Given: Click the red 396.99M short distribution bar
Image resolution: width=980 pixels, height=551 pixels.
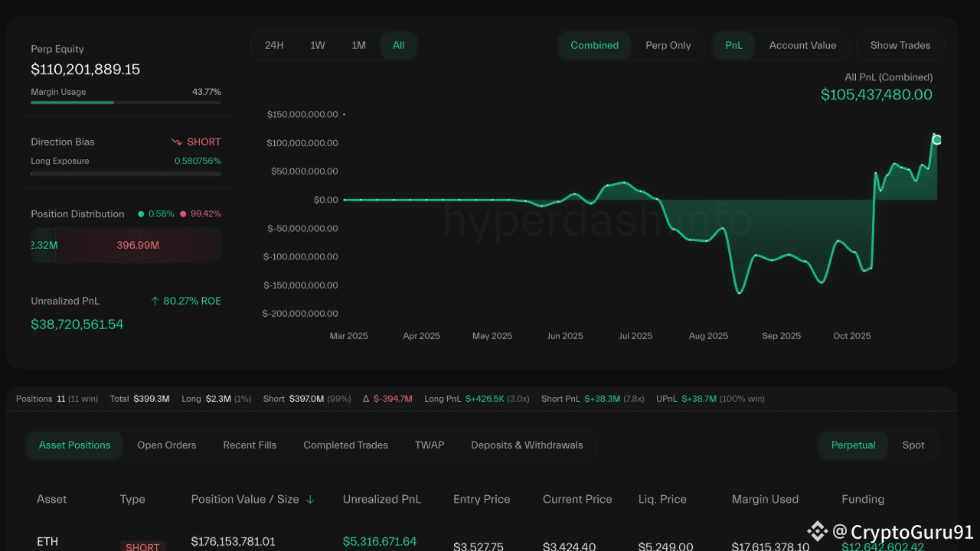Looking at the screenshot, I should coord(138,245).
